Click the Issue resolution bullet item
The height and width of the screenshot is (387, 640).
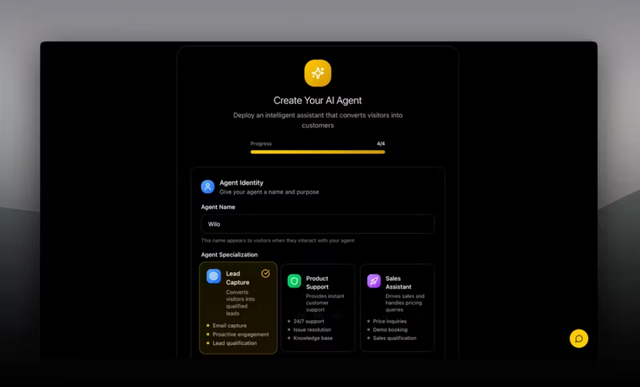[x=312, y=329]
